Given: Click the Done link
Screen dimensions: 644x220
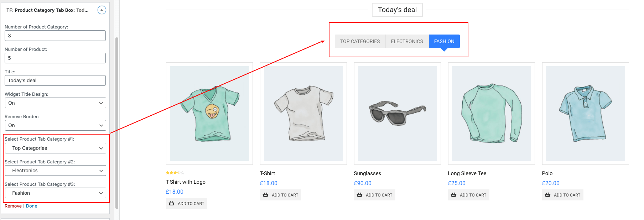Looking at the screenshot, I should coord(31,206).
